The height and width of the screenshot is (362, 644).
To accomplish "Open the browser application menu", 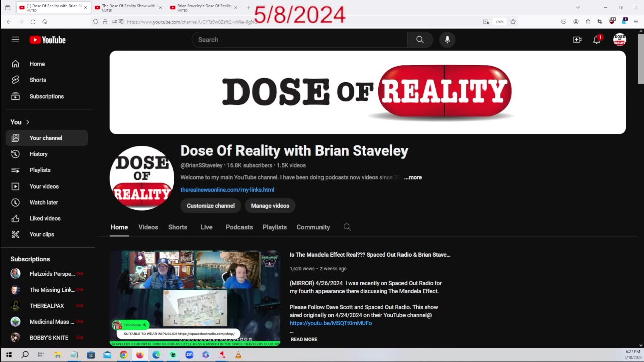I will (x=635, y=22).
